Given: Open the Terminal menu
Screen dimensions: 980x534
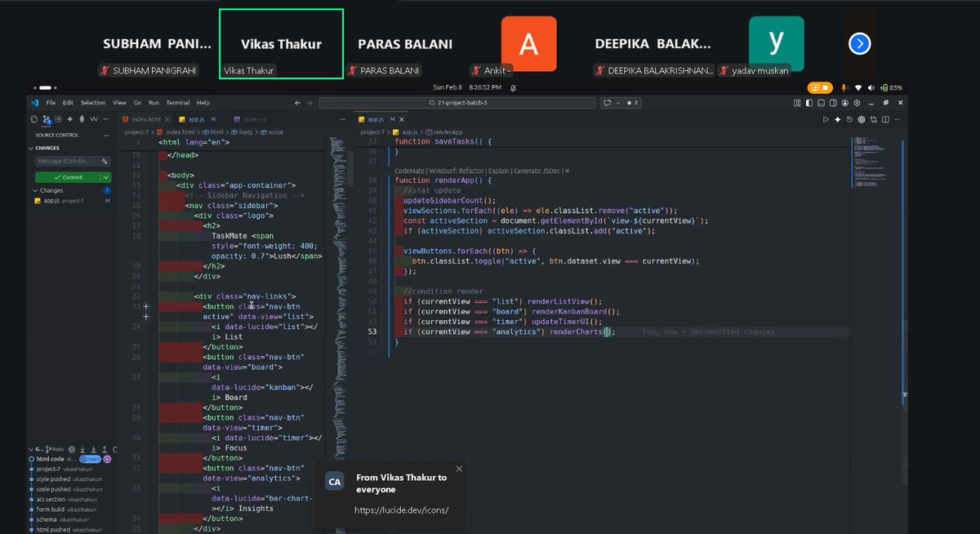Looking at the screenshot, I should (x=178, y=103).
